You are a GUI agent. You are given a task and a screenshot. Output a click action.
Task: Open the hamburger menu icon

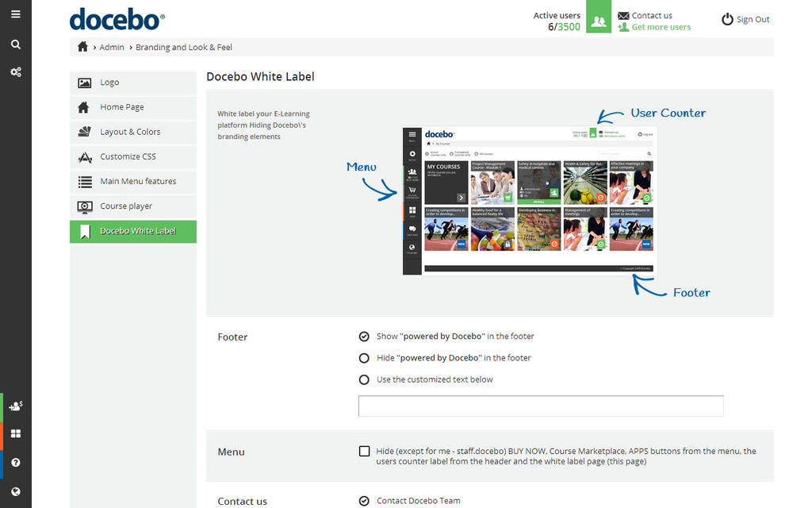(16, 14)
